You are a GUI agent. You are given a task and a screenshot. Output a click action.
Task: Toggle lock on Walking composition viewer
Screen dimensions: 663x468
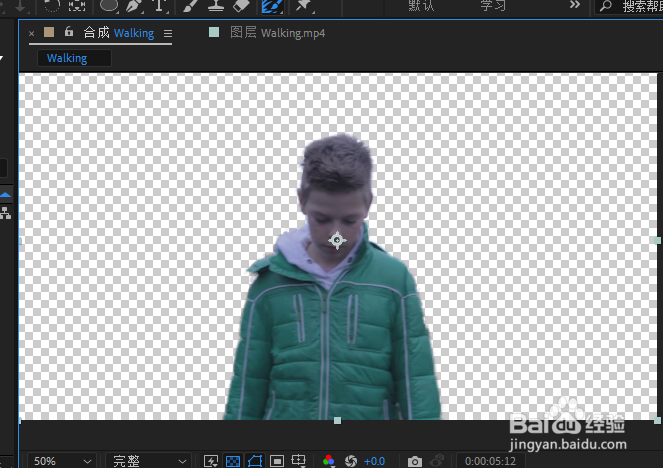tap(68, 32)
